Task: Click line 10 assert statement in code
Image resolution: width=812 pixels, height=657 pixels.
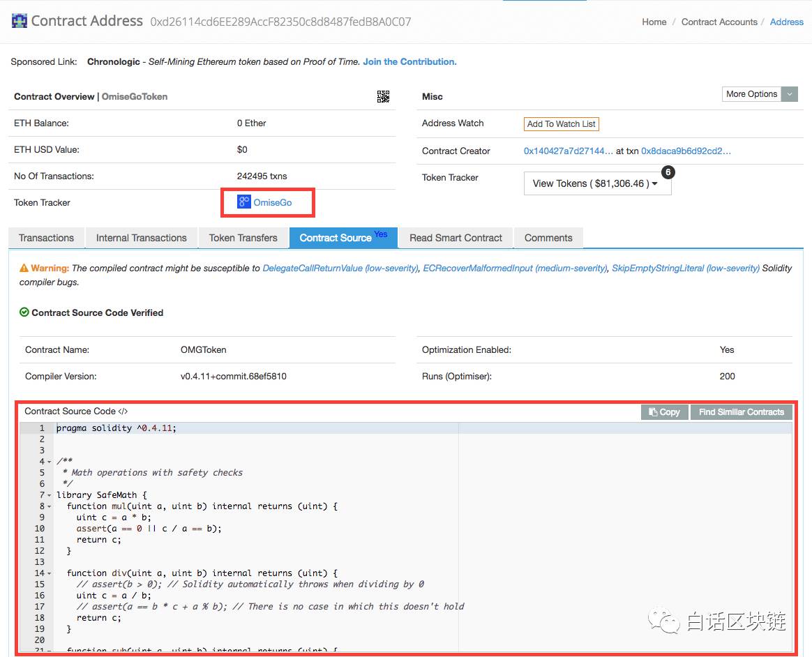Action: coord(149,529)
